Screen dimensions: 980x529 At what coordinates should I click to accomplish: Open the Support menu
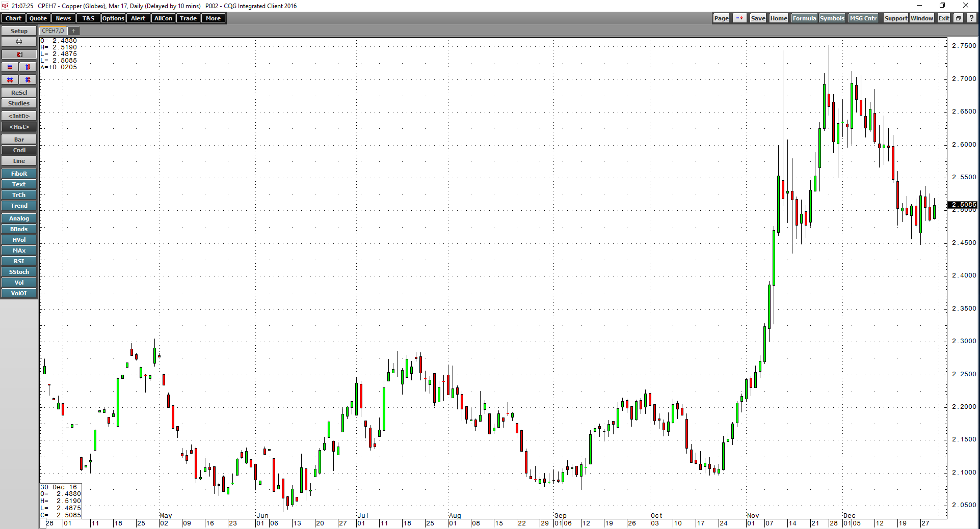click(895, 18)
